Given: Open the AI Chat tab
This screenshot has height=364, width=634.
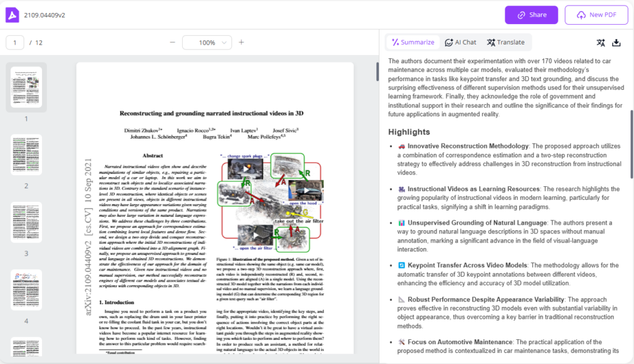Looking at the screenshot, I should pos(461,42).
